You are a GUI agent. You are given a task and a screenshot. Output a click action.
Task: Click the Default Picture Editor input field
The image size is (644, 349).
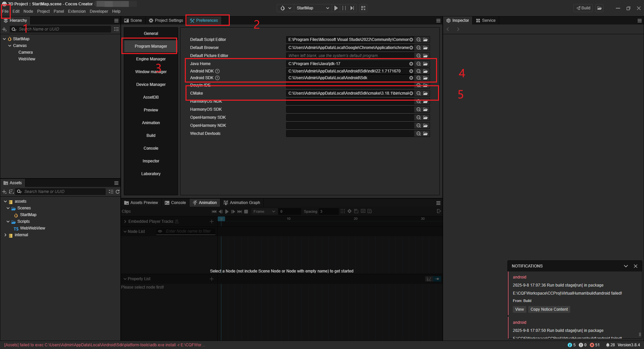point(350,56)
